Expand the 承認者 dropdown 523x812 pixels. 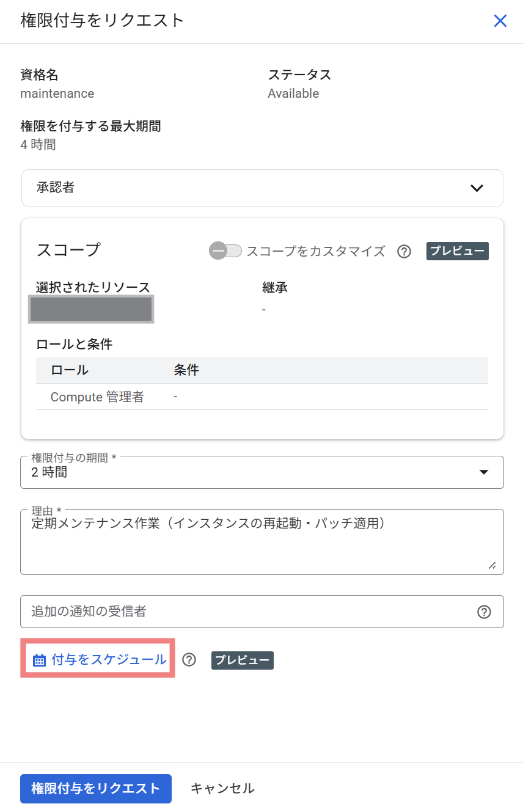(x=261, y=188)
